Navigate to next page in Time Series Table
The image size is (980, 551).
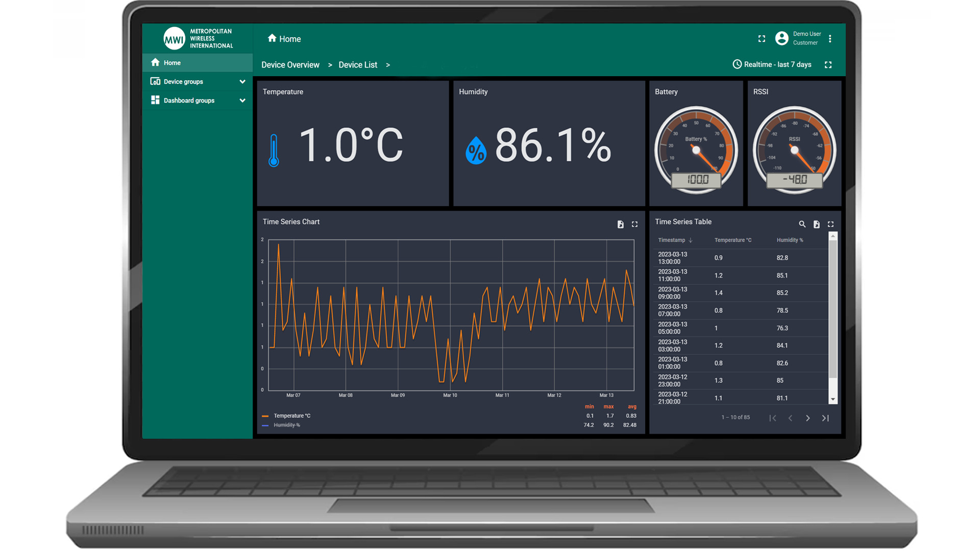pyautogui.click(x=807, y=417)
